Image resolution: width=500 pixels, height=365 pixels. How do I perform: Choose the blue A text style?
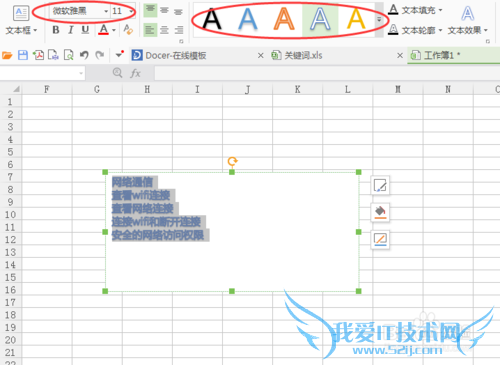(248, 19)
